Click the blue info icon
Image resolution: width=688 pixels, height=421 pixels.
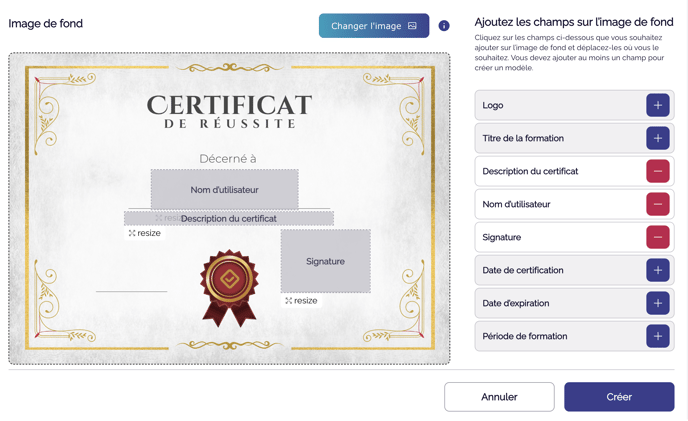(x=444, y=26)
